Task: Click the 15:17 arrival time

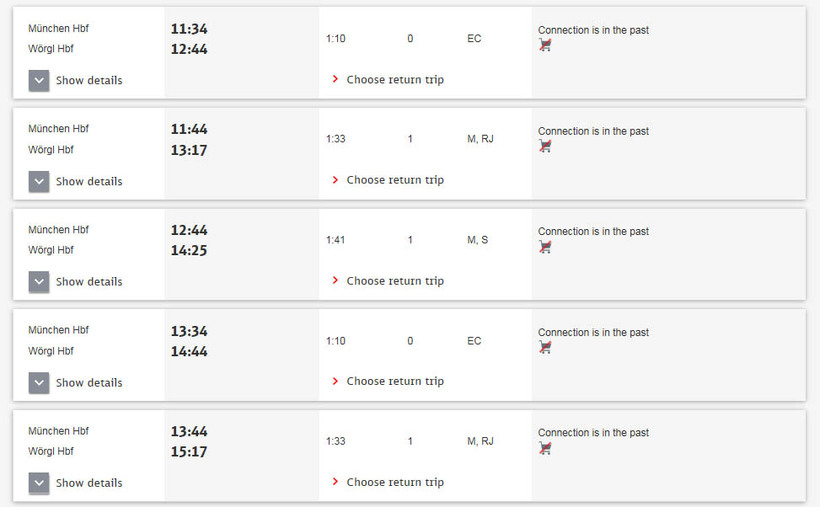Action: pos(189,452)
